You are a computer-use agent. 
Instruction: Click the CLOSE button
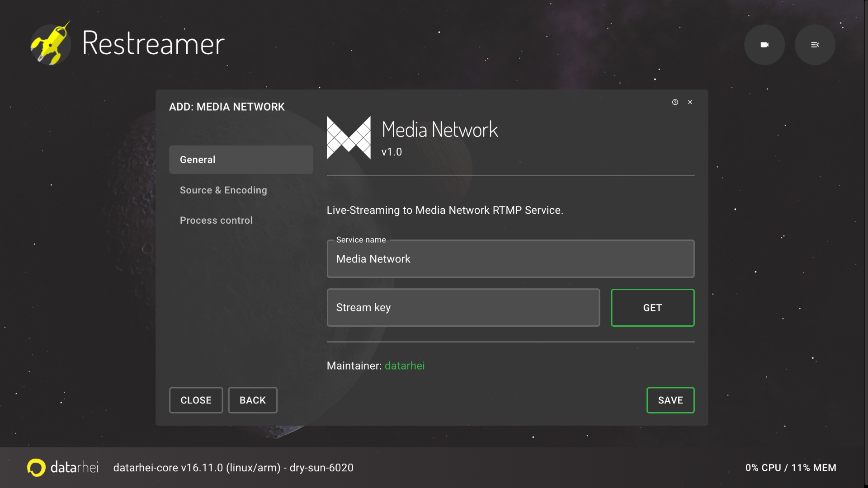[196, 400]
